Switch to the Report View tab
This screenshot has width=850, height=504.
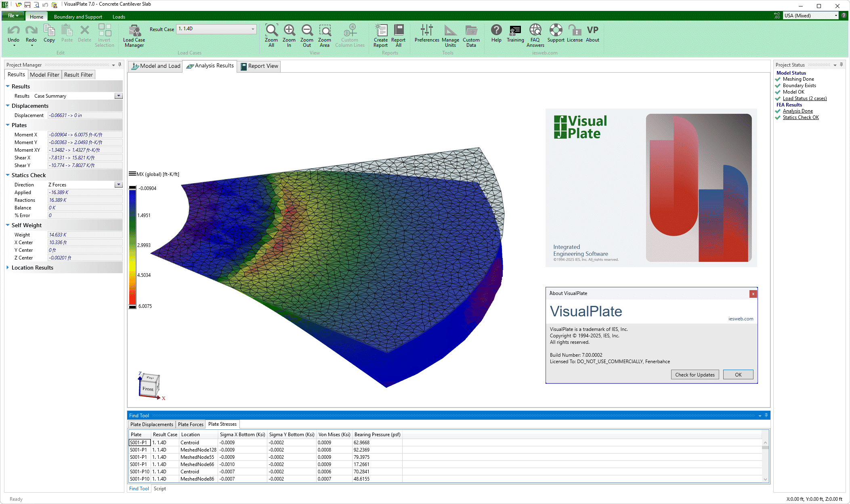click(x=259, y=66)
